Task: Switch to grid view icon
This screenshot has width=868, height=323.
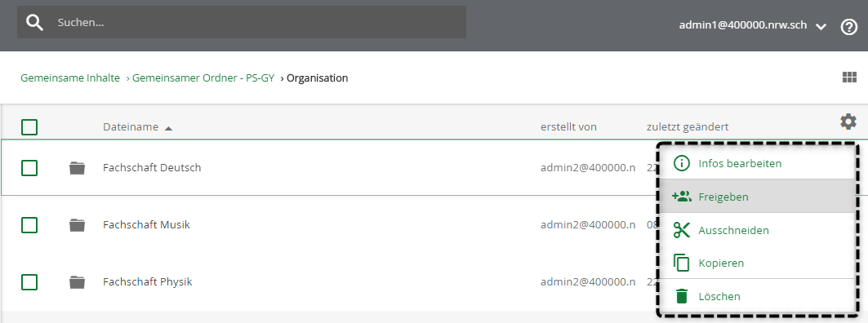Action: (849, 77)
